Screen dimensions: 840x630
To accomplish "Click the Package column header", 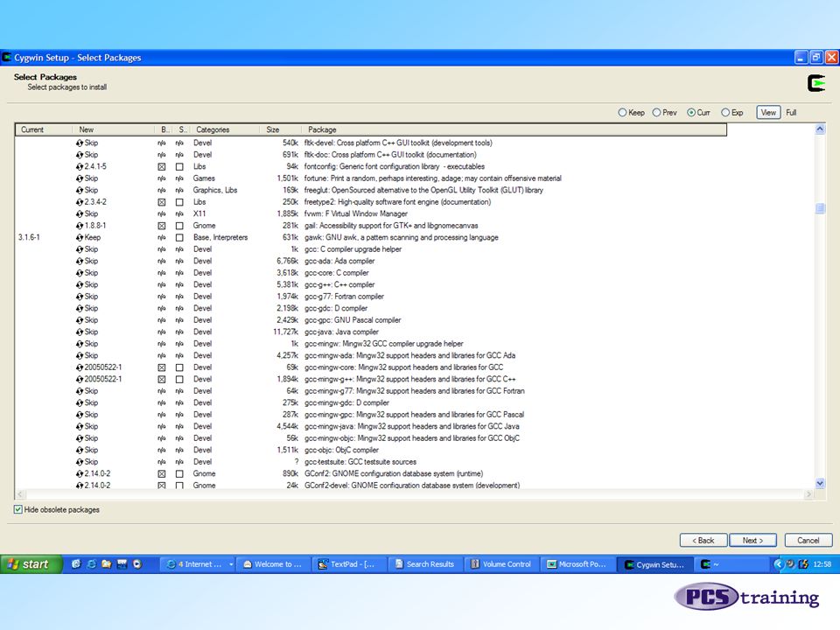I will point(514,129).
